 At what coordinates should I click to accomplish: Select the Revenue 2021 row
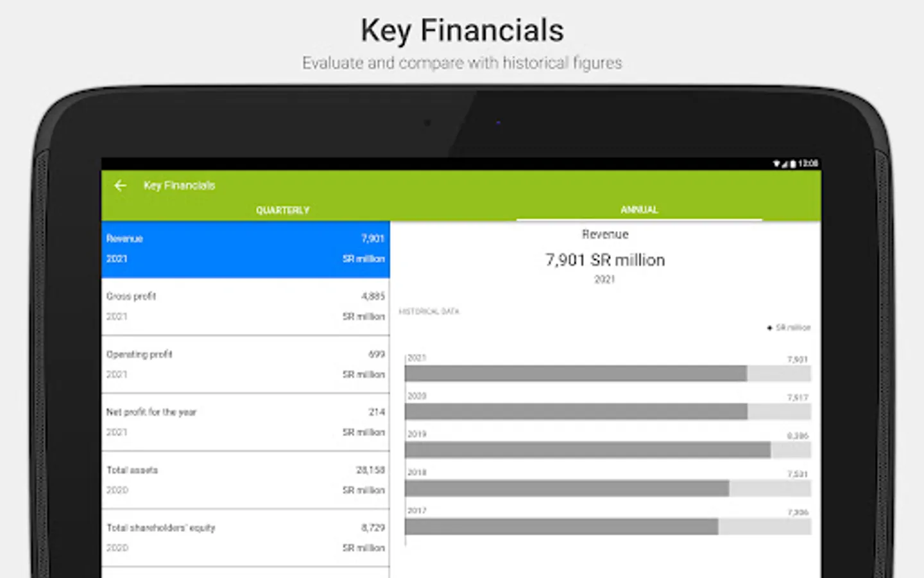tap(246, 249)
